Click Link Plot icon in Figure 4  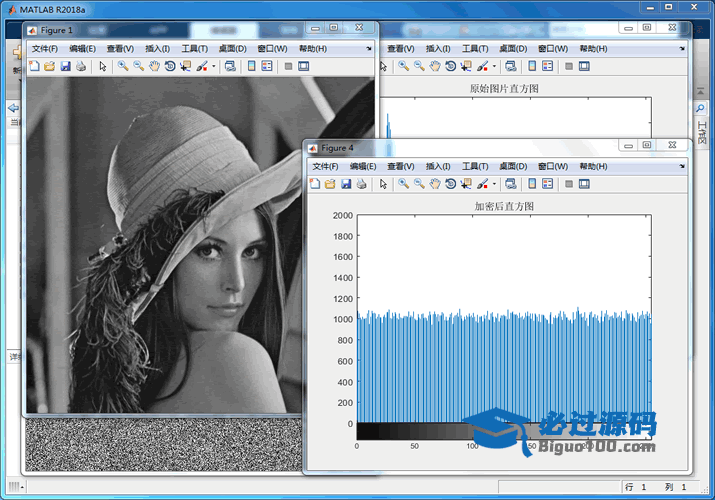coord(511,184)
